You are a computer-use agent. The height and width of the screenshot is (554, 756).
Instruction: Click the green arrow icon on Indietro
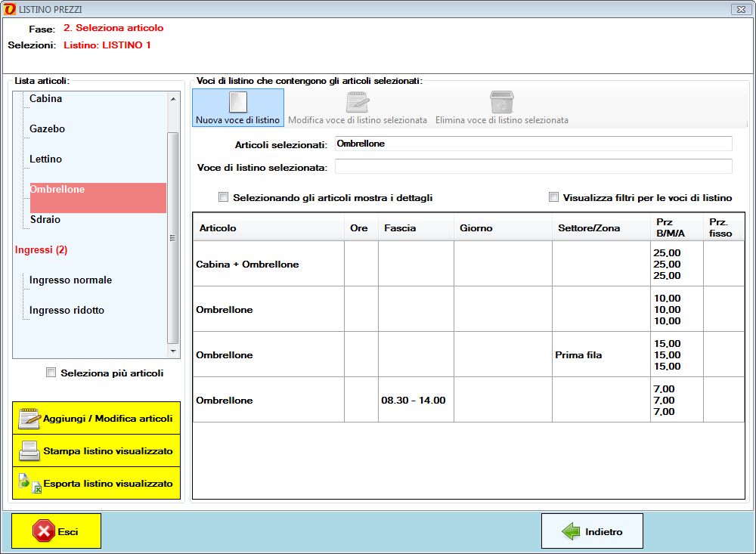click(x=571, y=531)
